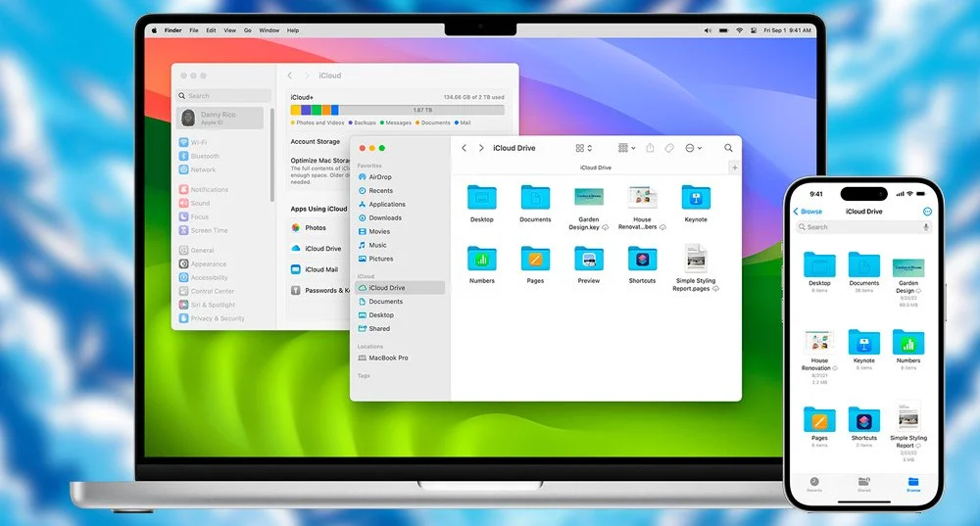Viewport: 980px width, 526px height.
Task: Tap the iPhone Search field
Action: click(x=863, y=227)
